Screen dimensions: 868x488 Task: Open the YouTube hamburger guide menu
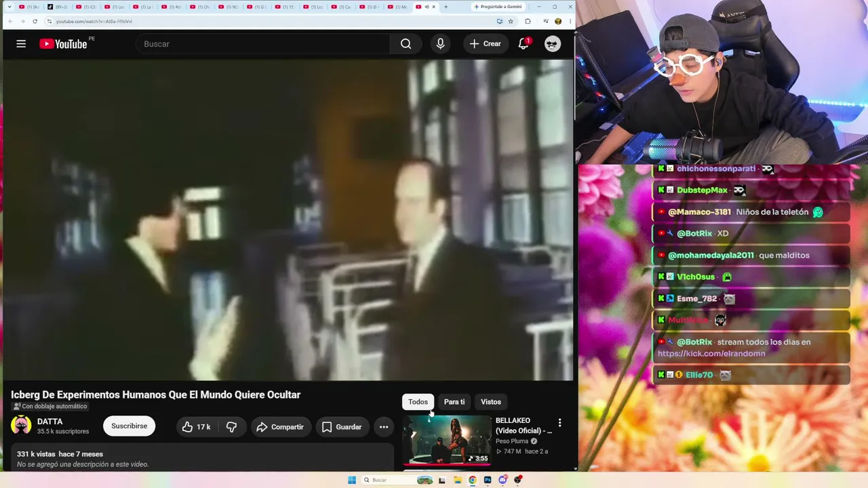(x=21, y=44)
